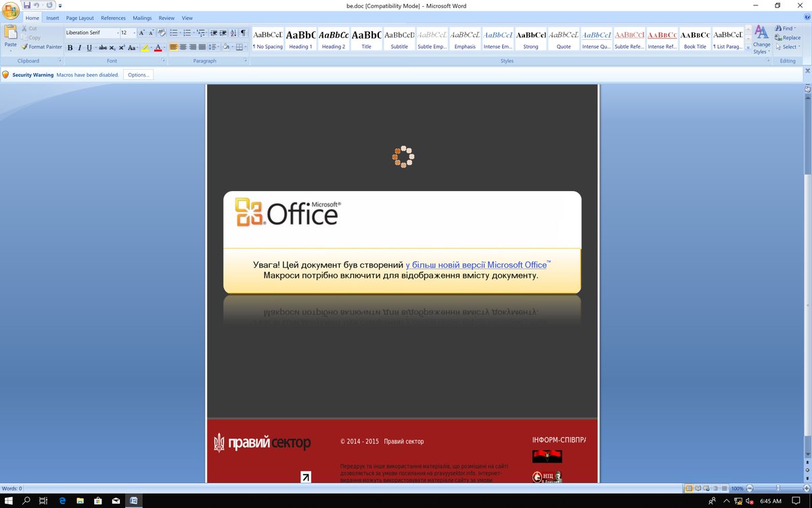Open the Clipboard group dialog launcher

tap(59, 61)
